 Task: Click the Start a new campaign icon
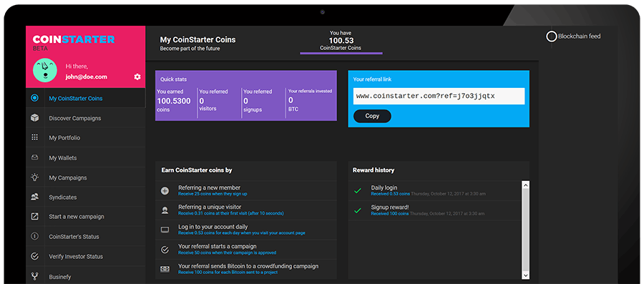34,216
